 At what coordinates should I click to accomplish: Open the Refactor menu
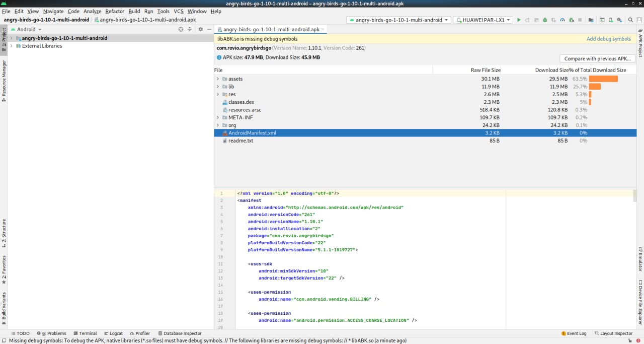click(x=115, y=11)
